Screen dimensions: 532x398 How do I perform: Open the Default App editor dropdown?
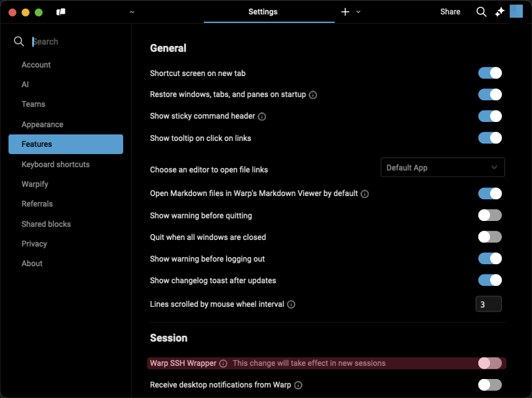[x=442, y=167]
